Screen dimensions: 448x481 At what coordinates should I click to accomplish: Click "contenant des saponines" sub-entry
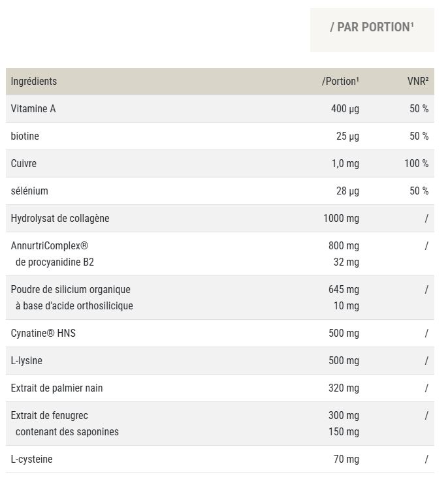coord(67,432)
